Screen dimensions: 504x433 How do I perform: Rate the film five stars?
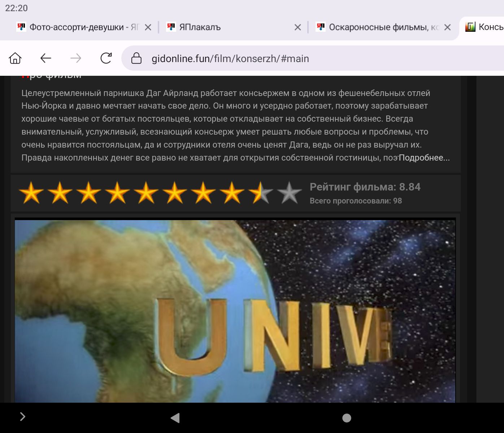click(x=146, y=193)
